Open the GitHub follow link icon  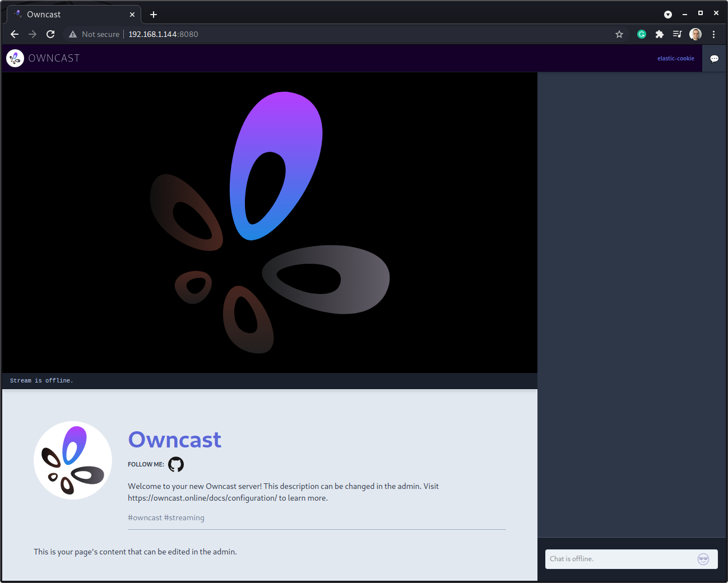(176, 464)
